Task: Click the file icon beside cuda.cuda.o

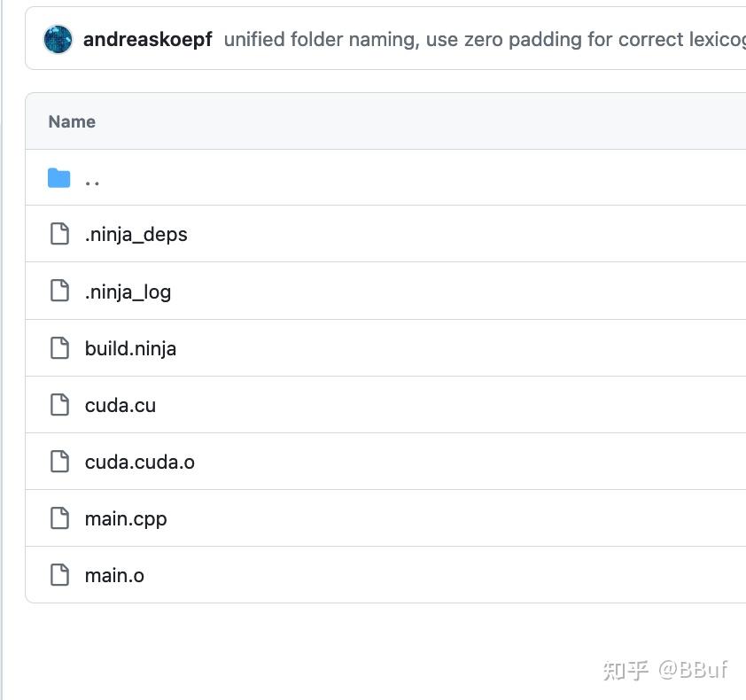Action: [x=59, y=461]
